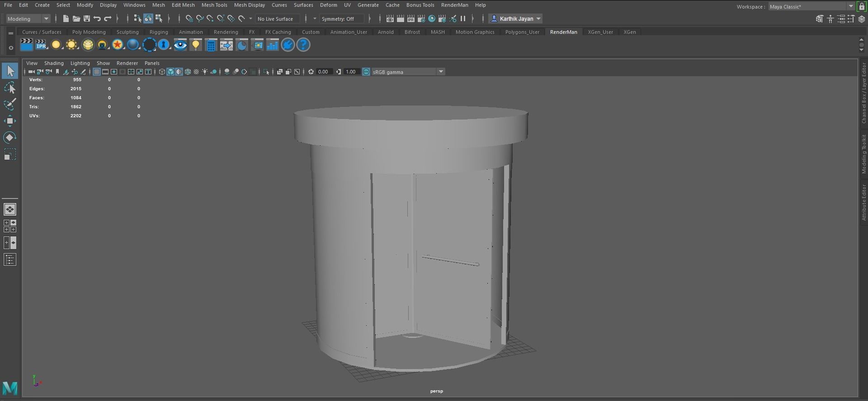
Task: Click the Save Scene floppy icon
Action: click(x=86, y=19)
